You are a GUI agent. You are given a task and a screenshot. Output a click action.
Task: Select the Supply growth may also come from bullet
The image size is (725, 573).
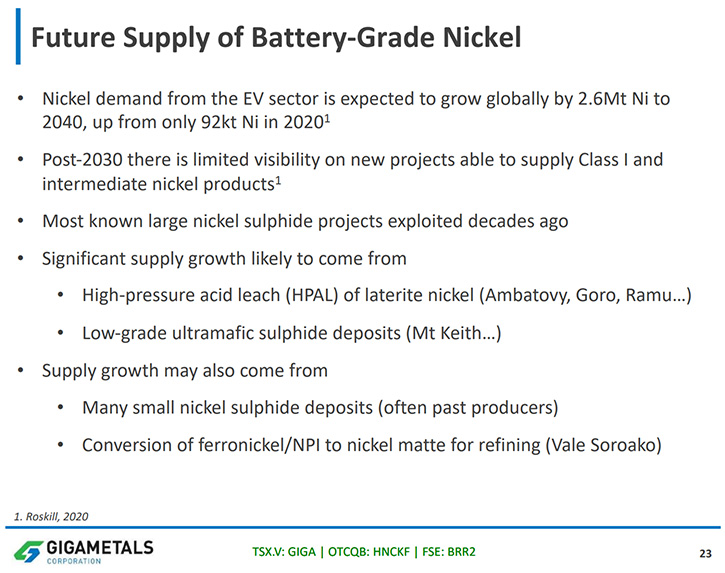(185, 370)
